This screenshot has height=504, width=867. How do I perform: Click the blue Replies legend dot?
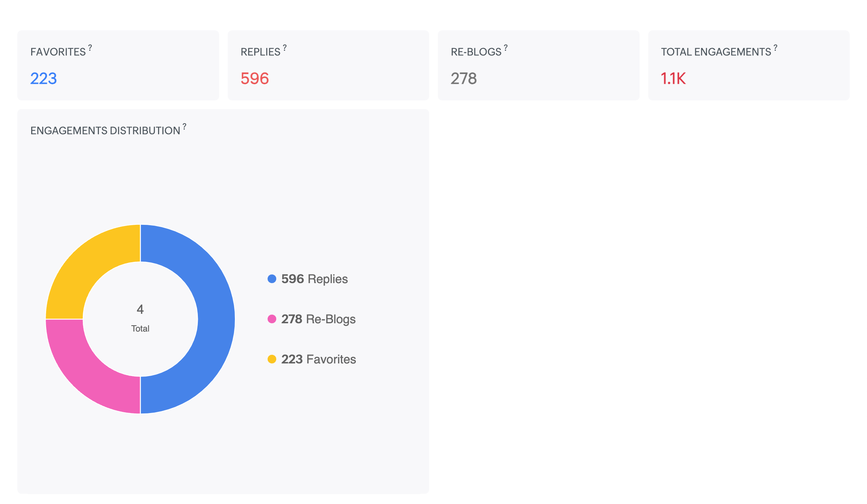click(272, 279)
